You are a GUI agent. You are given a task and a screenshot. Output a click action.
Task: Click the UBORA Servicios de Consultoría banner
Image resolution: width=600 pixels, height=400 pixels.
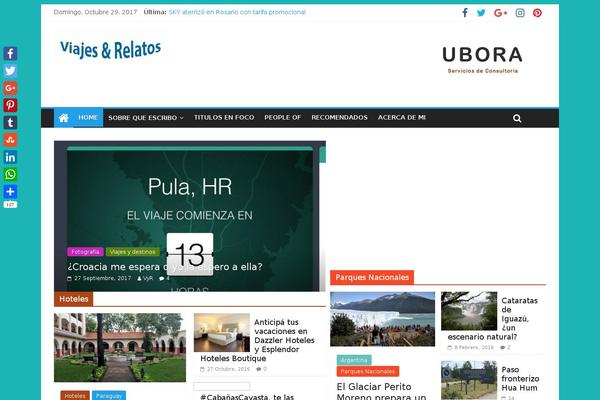pyautogui.click(x=483, y=60)
